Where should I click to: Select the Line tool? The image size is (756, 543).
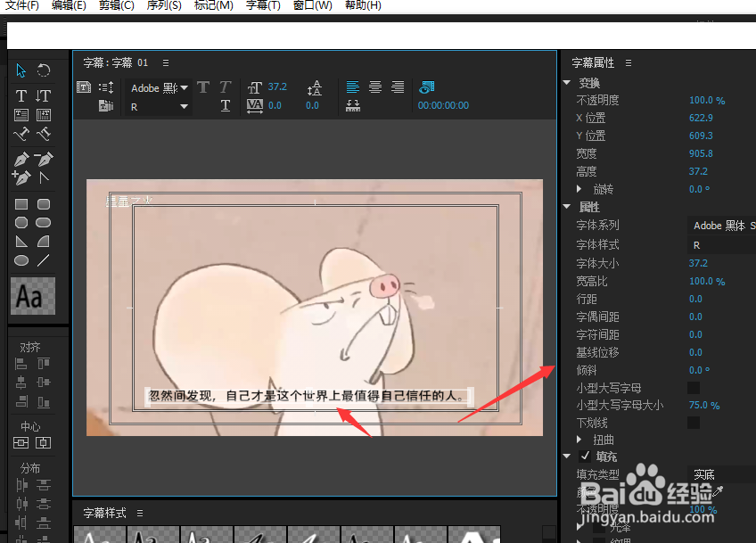click(x=44, y=260)
